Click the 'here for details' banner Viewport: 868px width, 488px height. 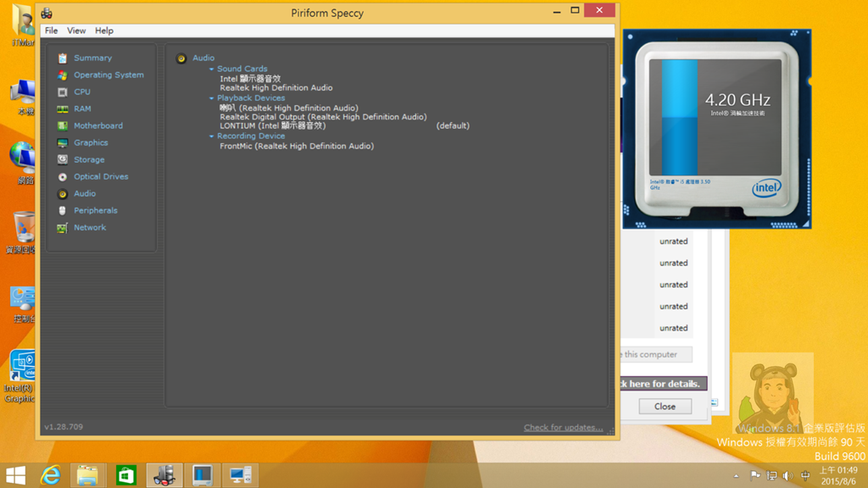pyautogui.click(x=664, y=384)
